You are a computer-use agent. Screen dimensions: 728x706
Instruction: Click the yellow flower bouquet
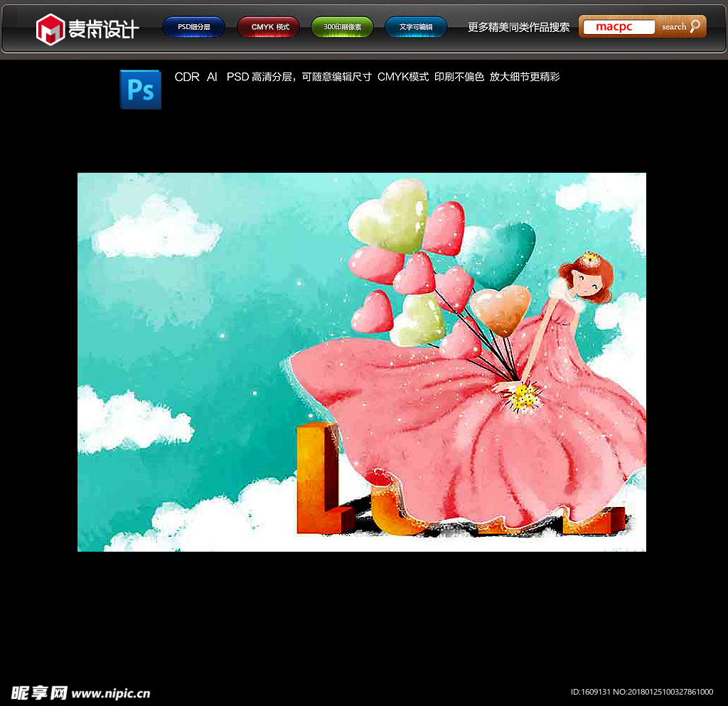tap(526, 396)
